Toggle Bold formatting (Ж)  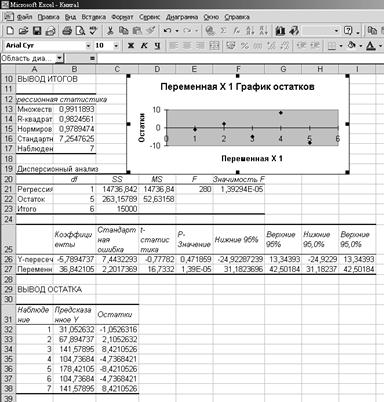click(x=131, y=45)
